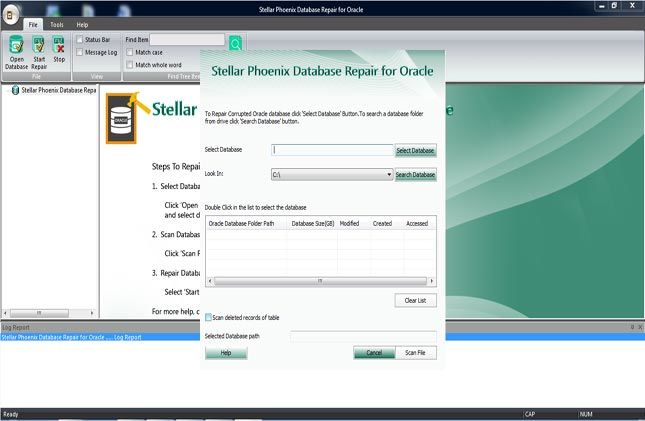Enable Match whole word option
Screen dimensions: 645x421
[130, 65]
